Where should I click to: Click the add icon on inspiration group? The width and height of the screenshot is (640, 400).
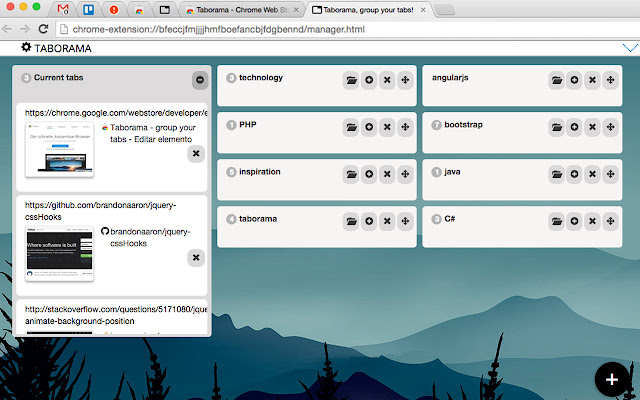pos(369,174)
